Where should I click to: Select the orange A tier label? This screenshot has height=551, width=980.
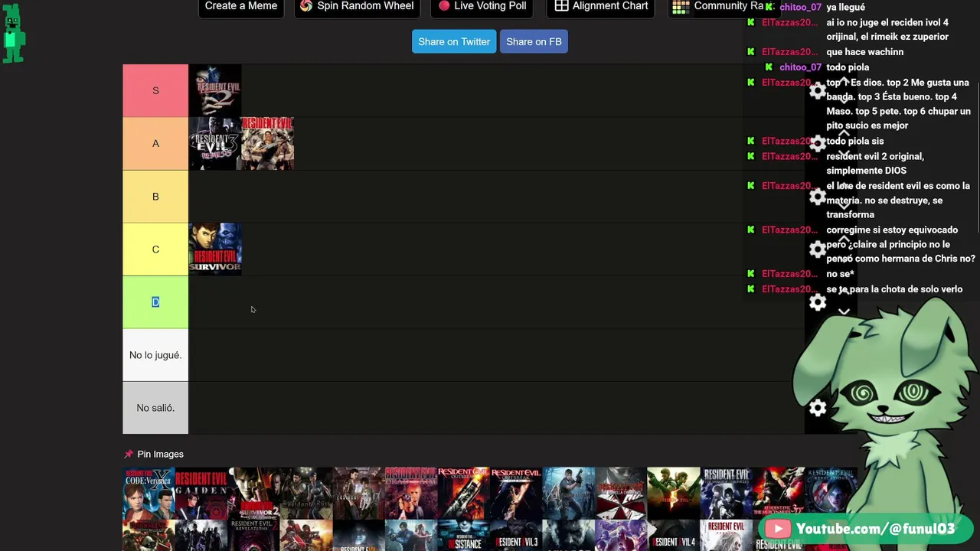[x=155, y=143]
